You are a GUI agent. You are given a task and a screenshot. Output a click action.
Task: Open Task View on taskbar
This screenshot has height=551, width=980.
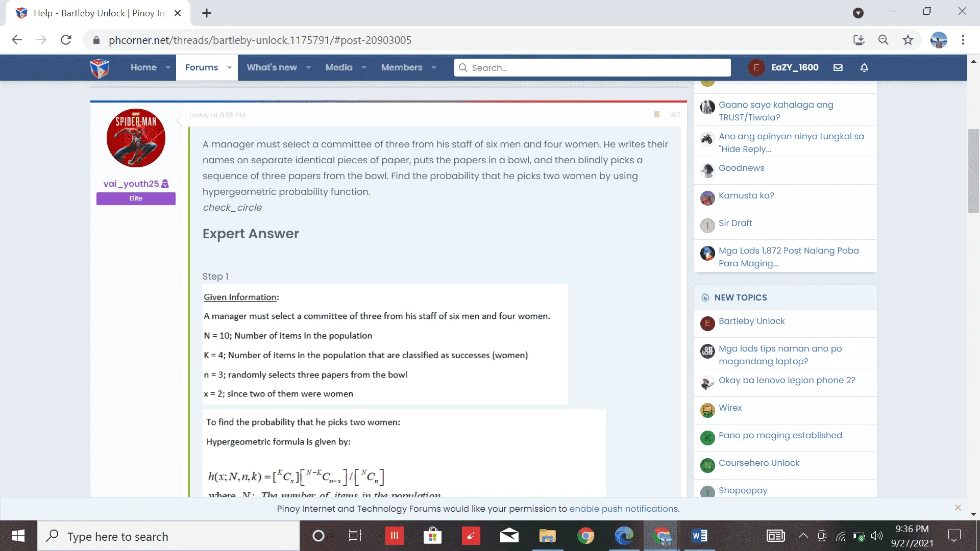[x=355, y=536]
